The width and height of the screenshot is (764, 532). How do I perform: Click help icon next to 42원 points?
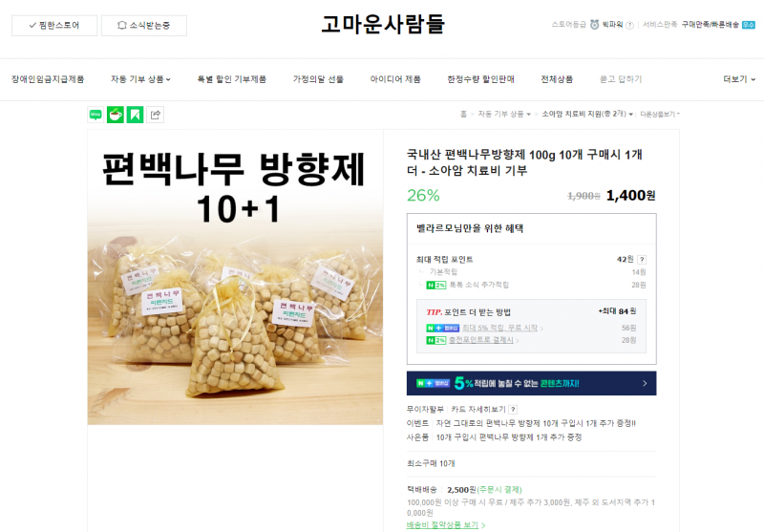coord(642,260)
